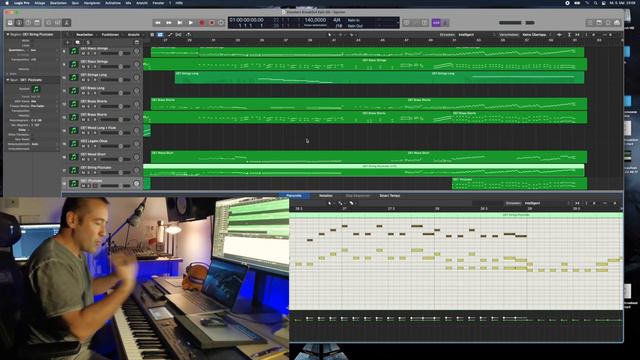
Task: Click the pan knob of OE1 Brass Long track
Action: [x=137, y=91]
